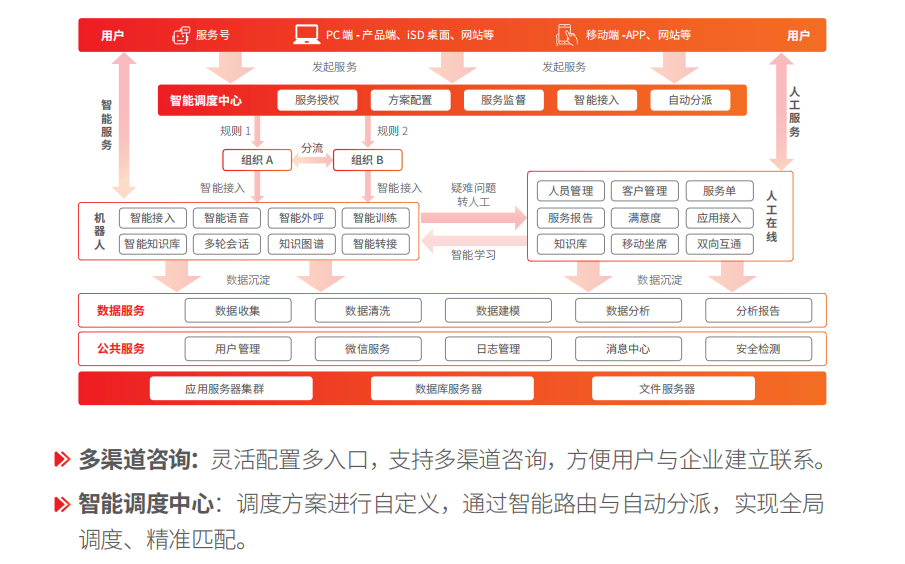Click the 服务监督 box
Screen dimensions: 905x564
(x=503, y=100)
